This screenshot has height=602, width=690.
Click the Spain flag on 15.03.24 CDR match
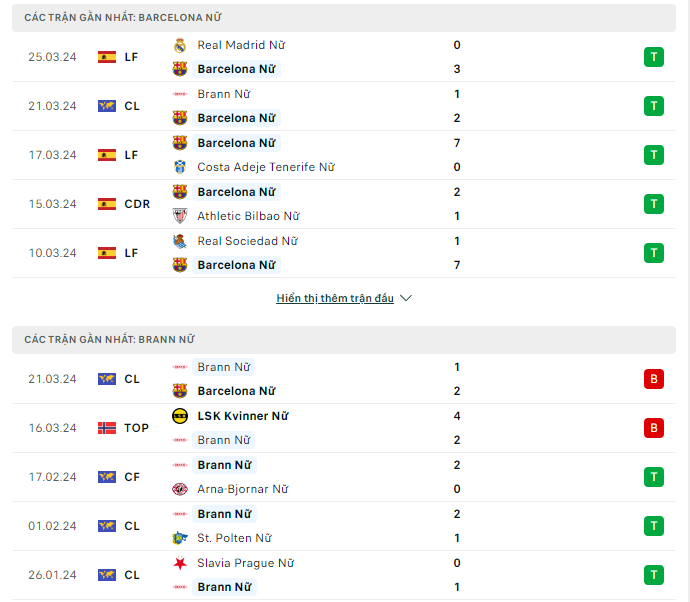point(107,204)
